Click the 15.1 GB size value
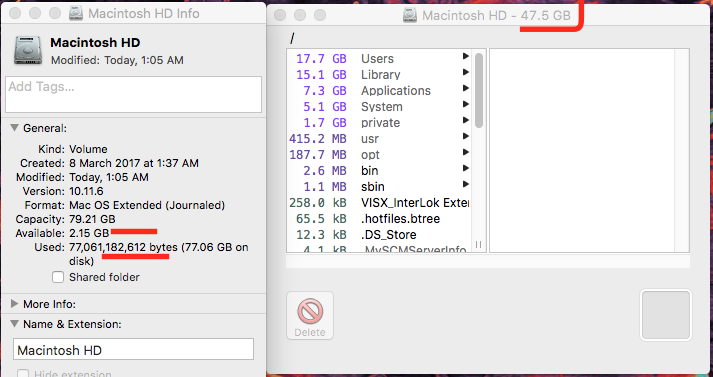Image resolution: width=713 pixels, height=377 pixels. pyautogui.click(x=321, y=75)
